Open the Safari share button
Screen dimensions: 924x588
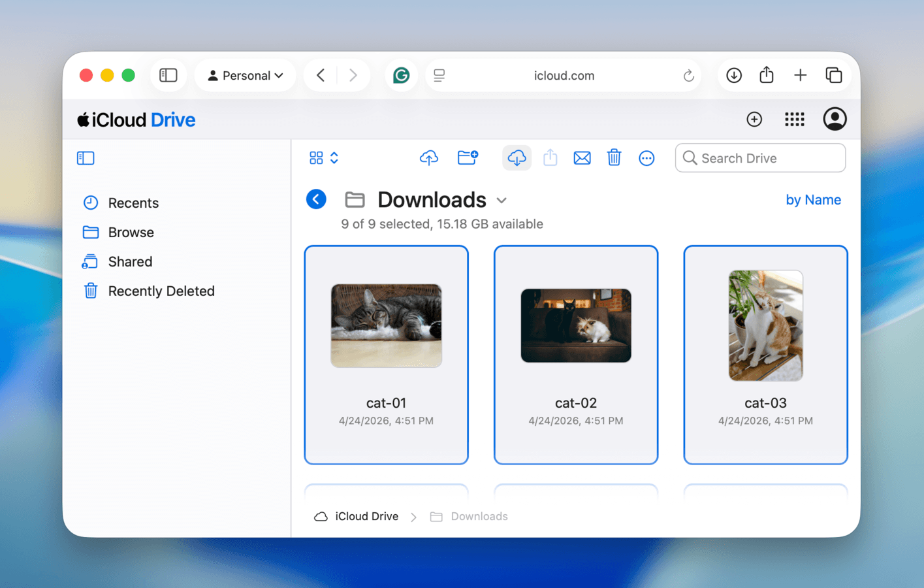[767, 74]
